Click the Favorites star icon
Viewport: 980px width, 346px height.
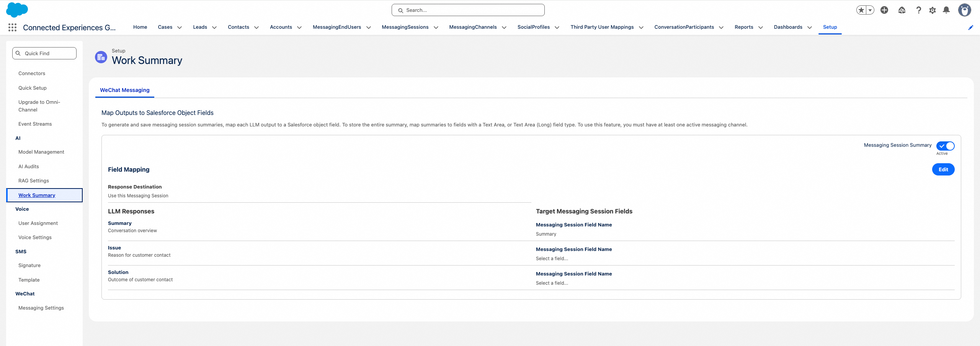[861, 10]
